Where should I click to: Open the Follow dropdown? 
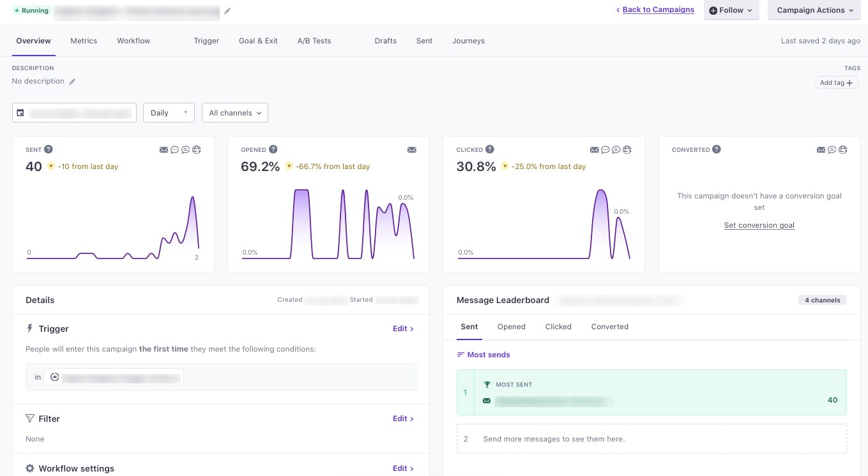coord(731,10)
